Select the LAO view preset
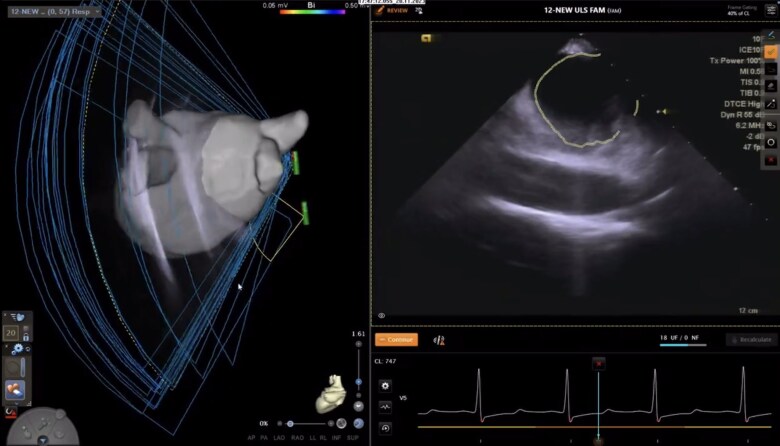This screenshot has width=780, height=446. point(279,438)
